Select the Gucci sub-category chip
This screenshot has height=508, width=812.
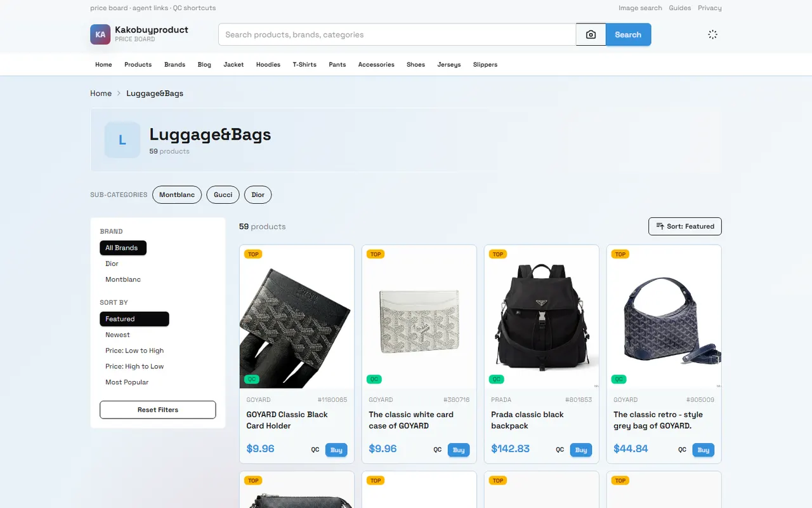pos(223,195)
